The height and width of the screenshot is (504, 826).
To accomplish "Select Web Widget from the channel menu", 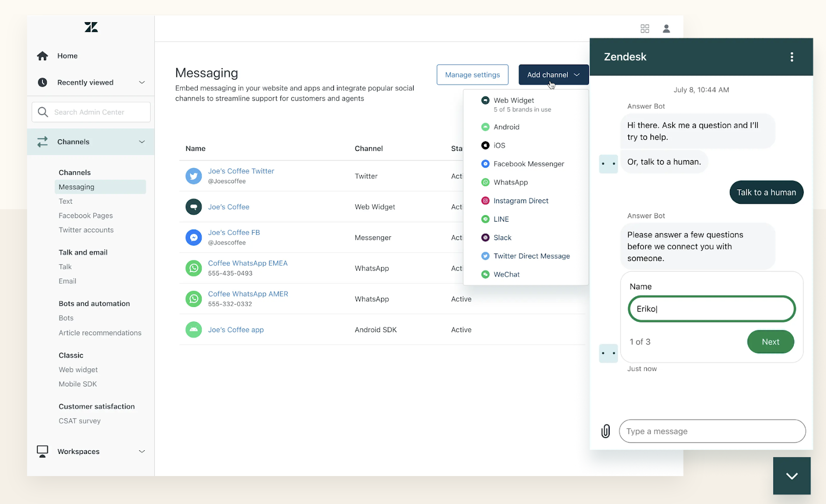I will (x=526, y=104).
